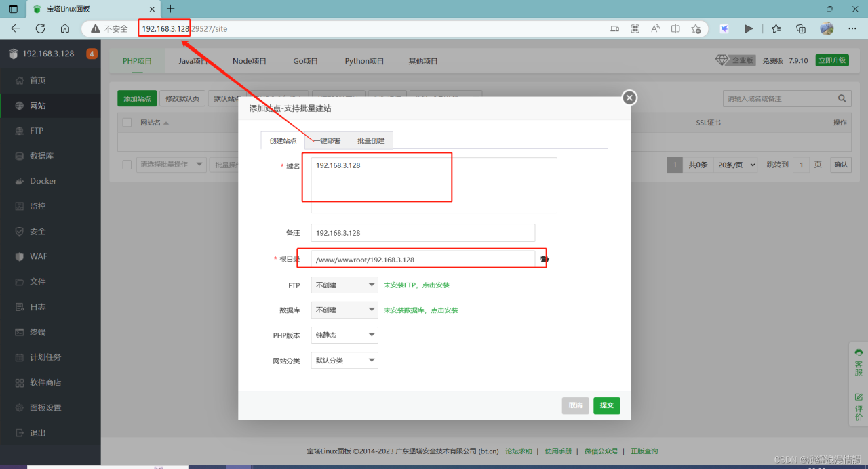Open the 软件商店 app store icon

pyautogui.click(x=19, y=383)
